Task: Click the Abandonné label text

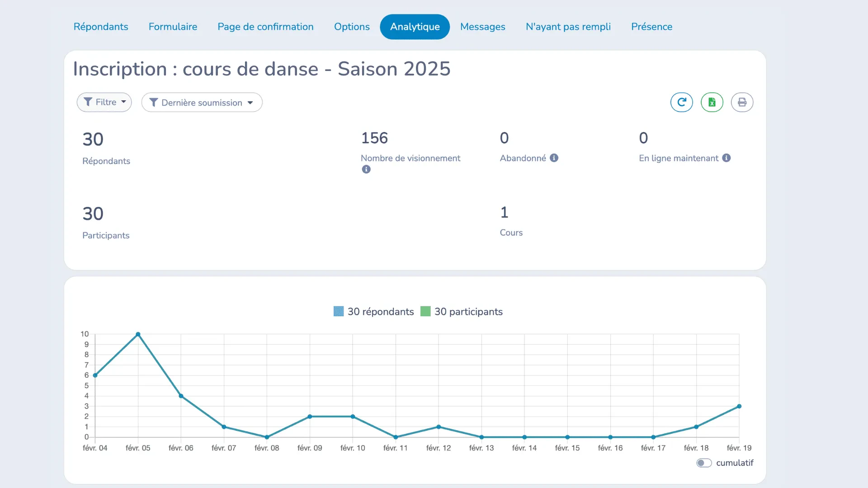Action: point(523,158)
